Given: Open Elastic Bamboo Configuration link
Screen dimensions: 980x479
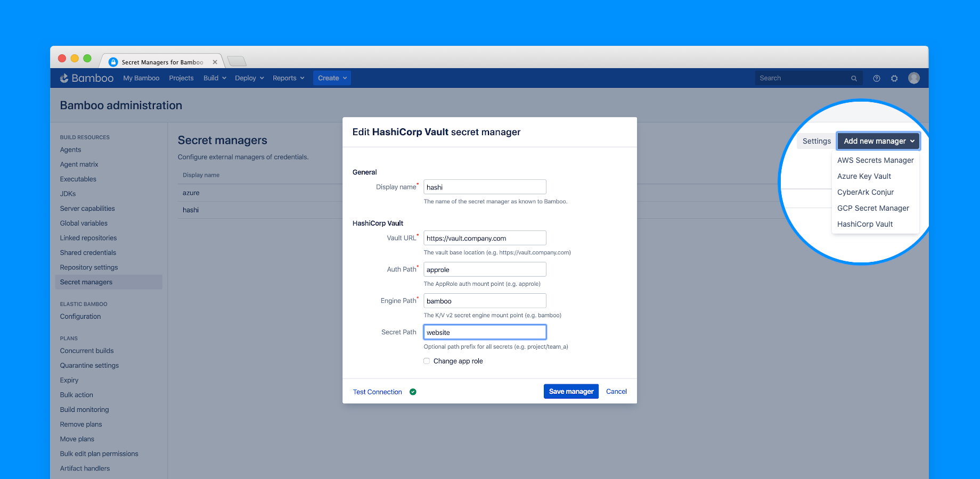Looking at the screenshot, I should click(80, 316).
